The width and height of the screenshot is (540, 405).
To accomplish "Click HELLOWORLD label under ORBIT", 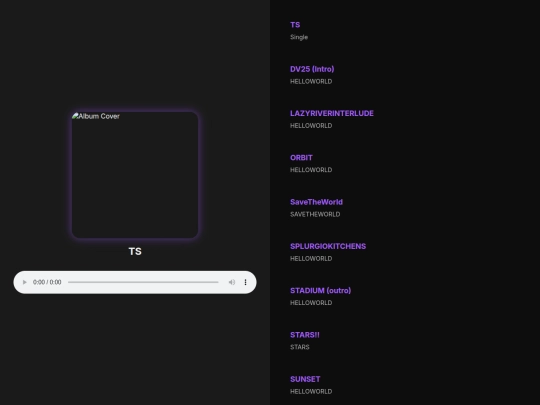I will click(x=311, y=170).
